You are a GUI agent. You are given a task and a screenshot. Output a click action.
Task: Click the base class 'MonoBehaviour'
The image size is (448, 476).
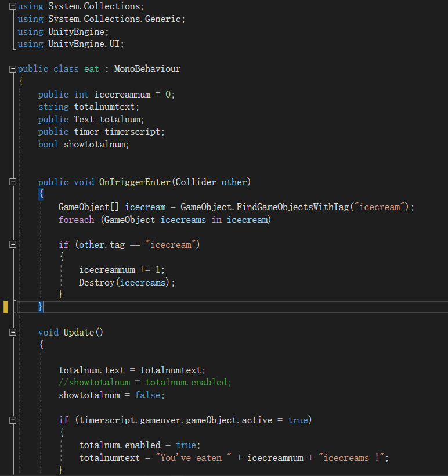pos(147,69)
